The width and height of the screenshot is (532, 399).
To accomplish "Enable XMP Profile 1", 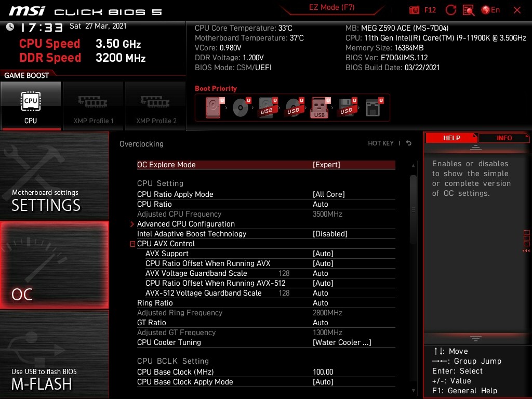I will point(93,105).
